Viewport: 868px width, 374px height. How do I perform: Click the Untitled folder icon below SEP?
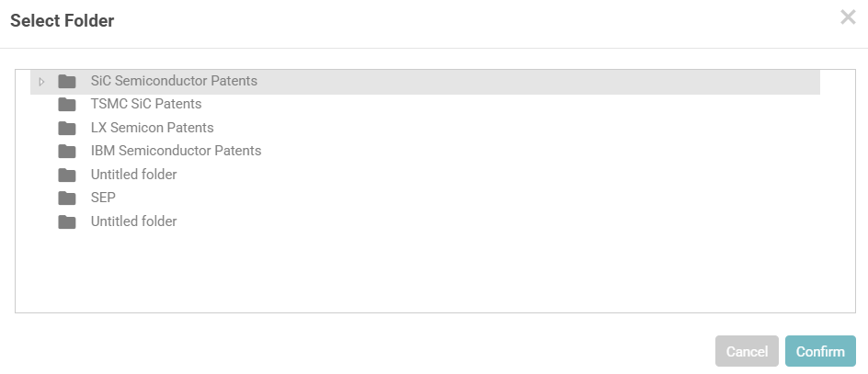pos(67,221)
